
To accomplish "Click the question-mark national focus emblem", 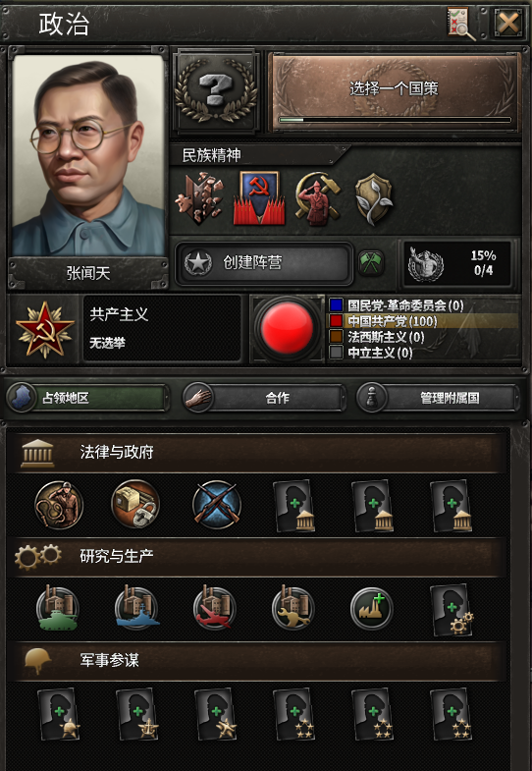I will pyautogui.click(x=216, y=91).
